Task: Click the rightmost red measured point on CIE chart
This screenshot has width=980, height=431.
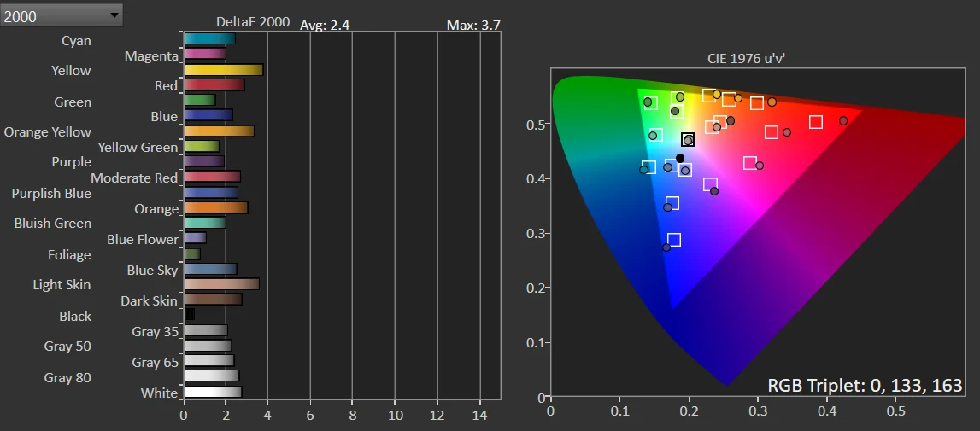Action: pyautogui.click(x=842, y=121)
